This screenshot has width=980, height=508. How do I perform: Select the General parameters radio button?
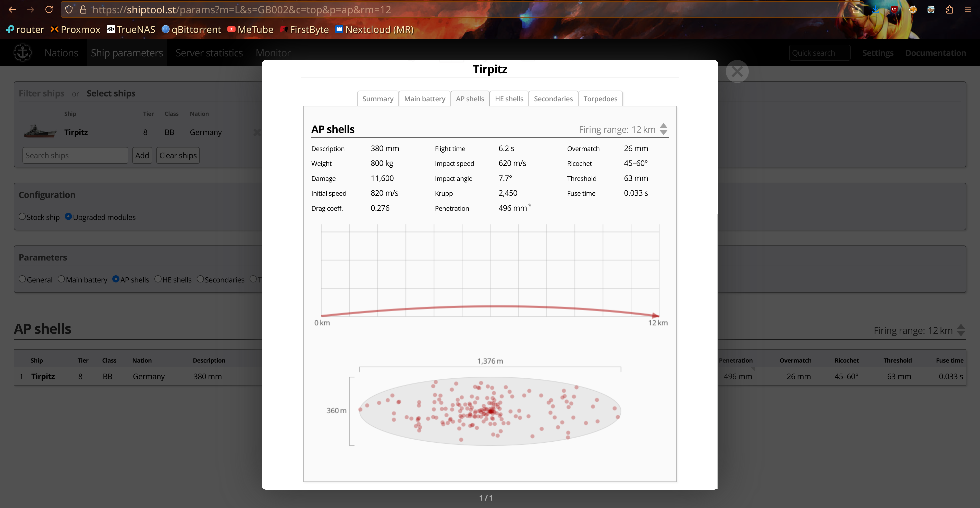(x=22, y=279)
